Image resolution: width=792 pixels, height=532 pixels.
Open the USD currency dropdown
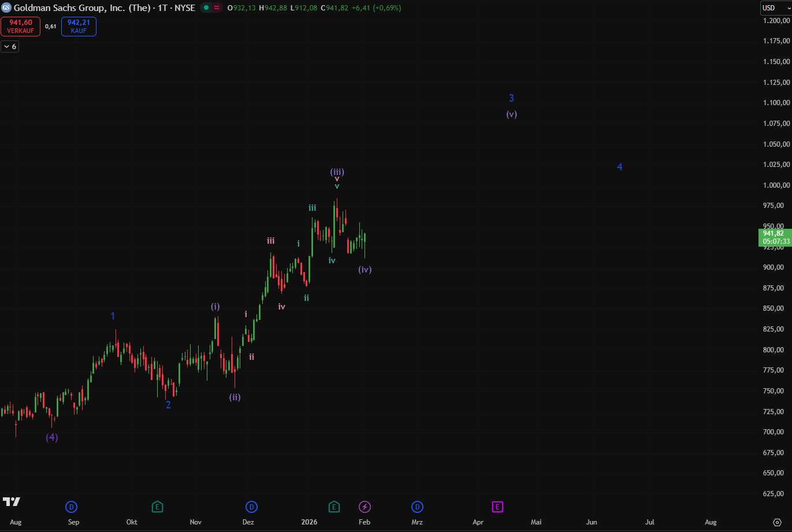pyautogui.click(x=775, y=8)
